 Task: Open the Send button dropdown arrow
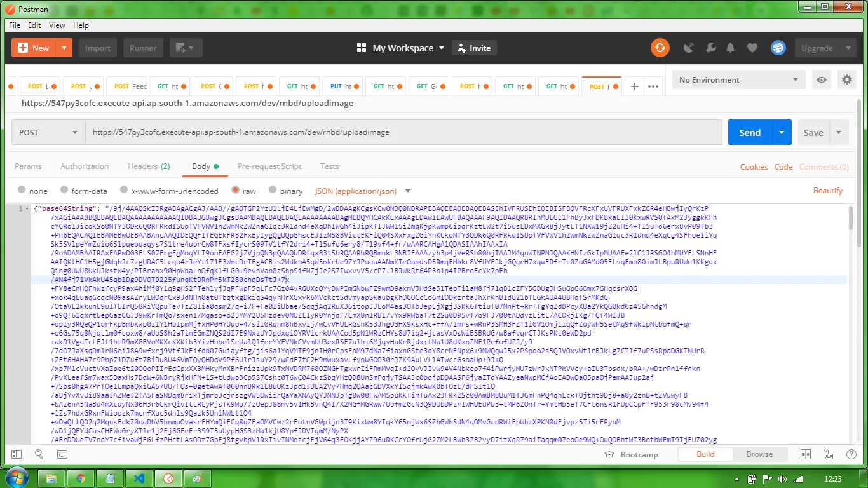click(x=782, y=132)
